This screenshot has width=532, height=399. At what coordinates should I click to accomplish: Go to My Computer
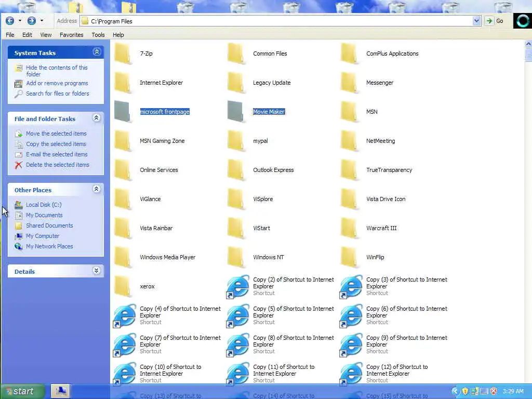43,236
